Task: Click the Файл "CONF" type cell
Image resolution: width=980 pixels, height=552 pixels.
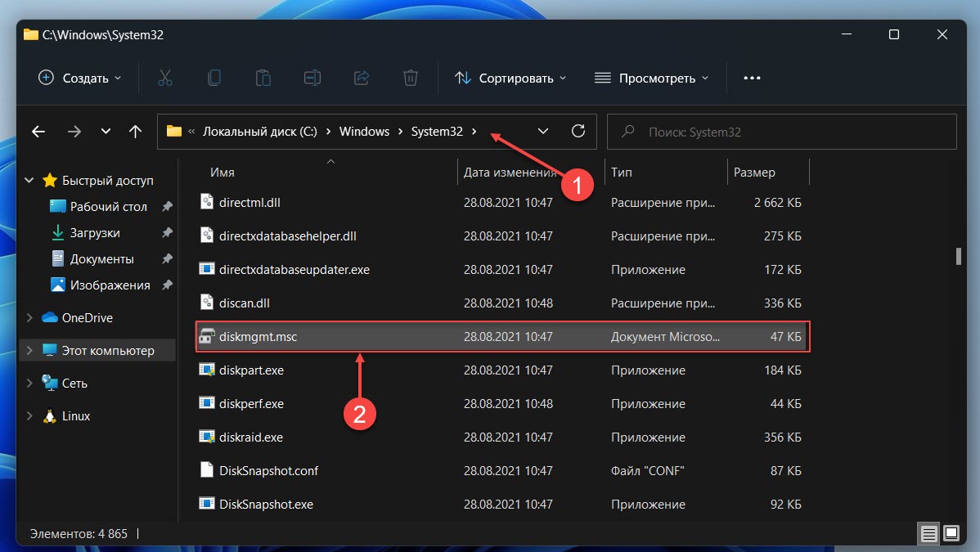Action: 648,471
